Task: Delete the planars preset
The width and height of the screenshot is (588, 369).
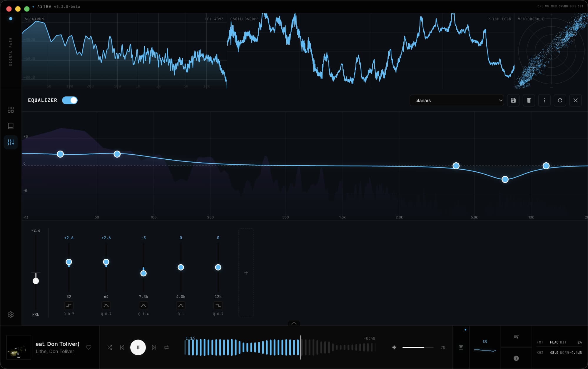Action: click(529, 100)
